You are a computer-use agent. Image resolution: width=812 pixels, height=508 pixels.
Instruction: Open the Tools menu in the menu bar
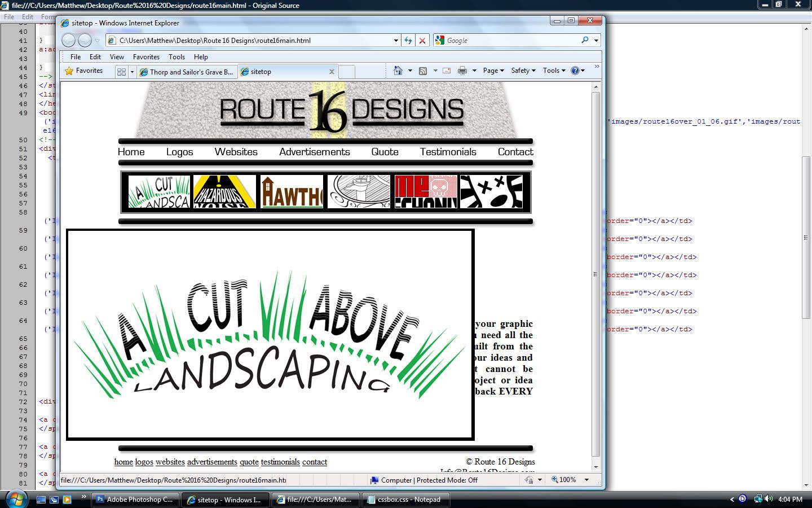(x=176, y=57)
